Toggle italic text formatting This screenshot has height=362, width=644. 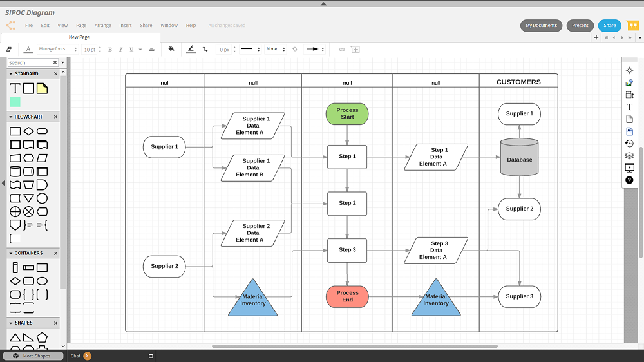[120, 50]
